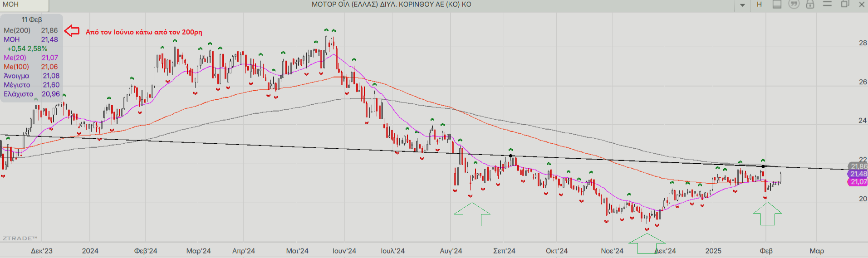The image size is (868, 258).
Task: Click the date '11 Φεβ' in legend
Action: pyautogui.click(x=32, y=19)
